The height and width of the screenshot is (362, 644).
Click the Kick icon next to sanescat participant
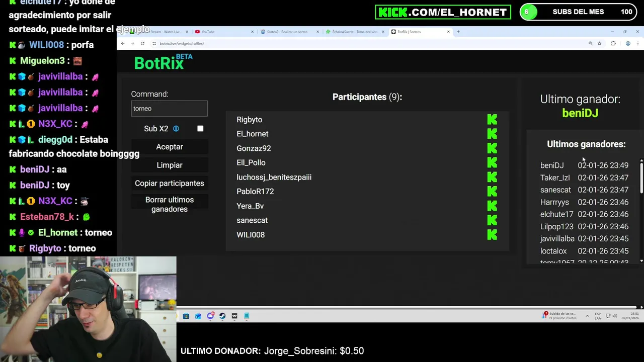point(492,220)
